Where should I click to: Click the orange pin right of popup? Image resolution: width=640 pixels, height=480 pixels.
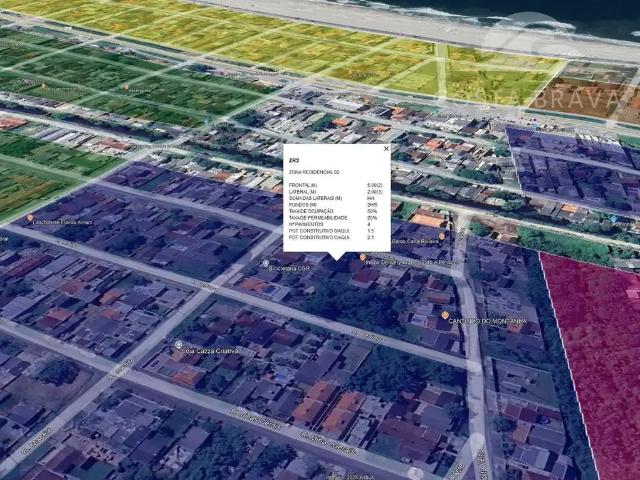pos(441,235)
